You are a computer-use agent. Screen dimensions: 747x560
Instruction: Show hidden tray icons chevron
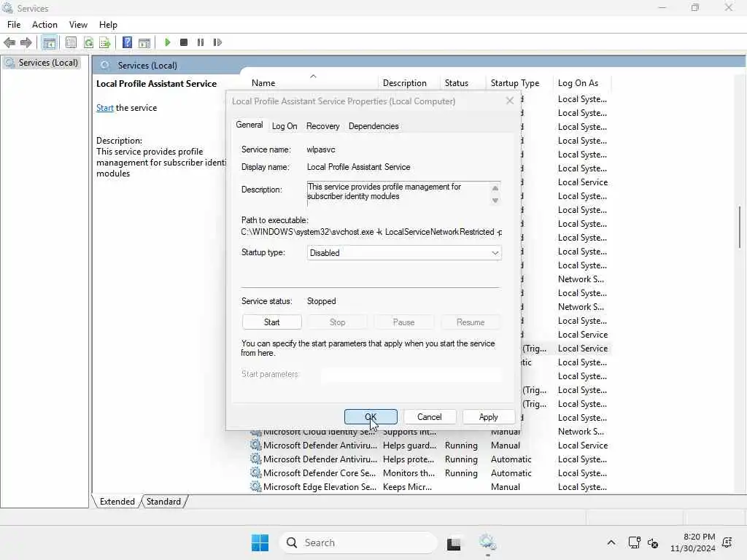point(611,542)
